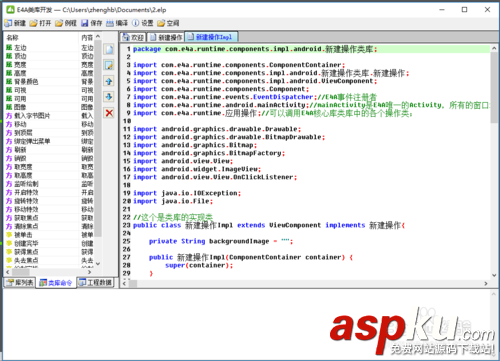Select the 清除焦点 method row
500x361 pixels.
pos(49,226)
